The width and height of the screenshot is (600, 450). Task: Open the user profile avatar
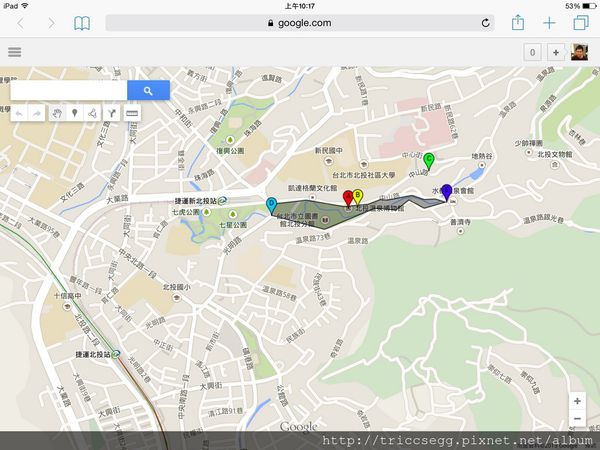tap(579, 52)
